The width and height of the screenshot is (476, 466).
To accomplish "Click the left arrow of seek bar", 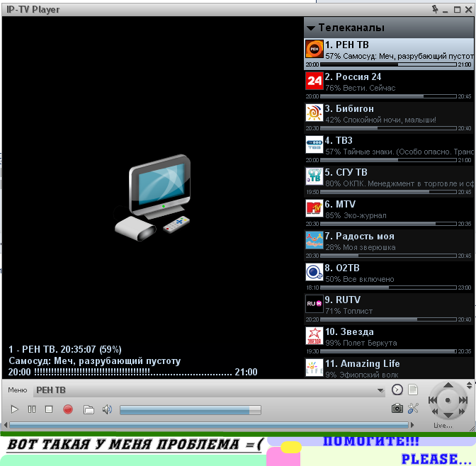I will 6,425.
